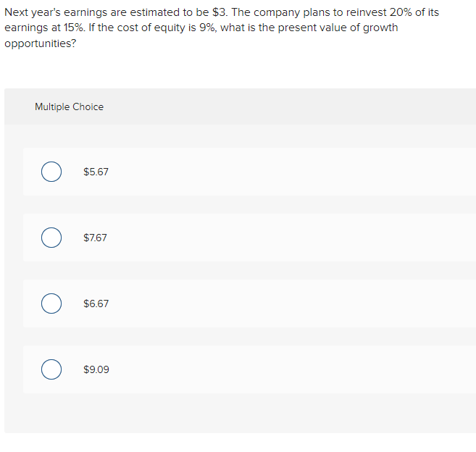Click the "$9.09" answer label text
476x452 pixels.
pyautogui.click(x=96, y=369)
